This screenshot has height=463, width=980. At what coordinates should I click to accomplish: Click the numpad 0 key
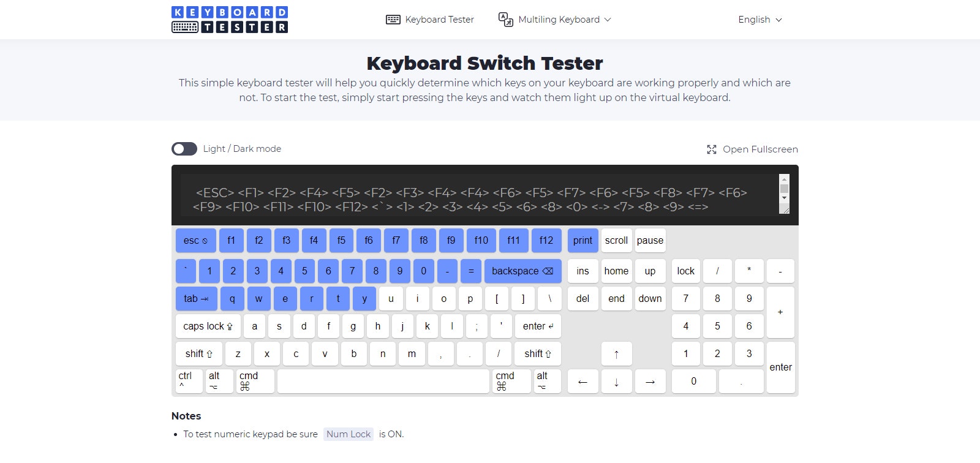pos(693,382)
